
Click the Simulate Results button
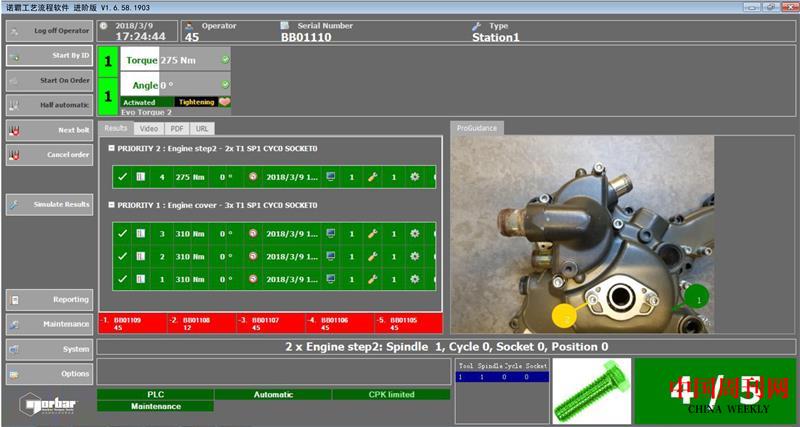tap(49, 204)
